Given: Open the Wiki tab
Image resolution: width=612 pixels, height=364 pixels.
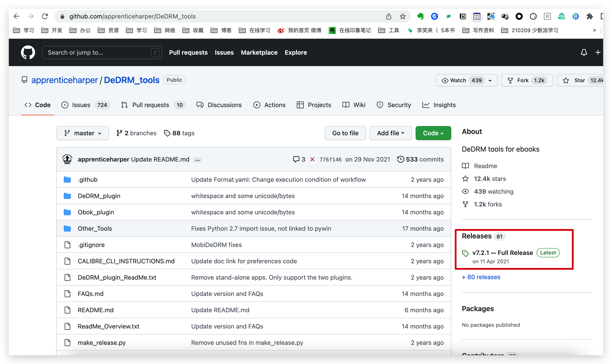Looking at the screenshot, I should click(354, 105).
